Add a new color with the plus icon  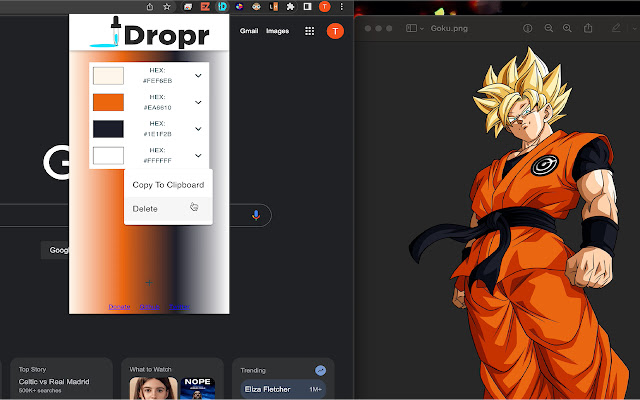pos(149,282)
